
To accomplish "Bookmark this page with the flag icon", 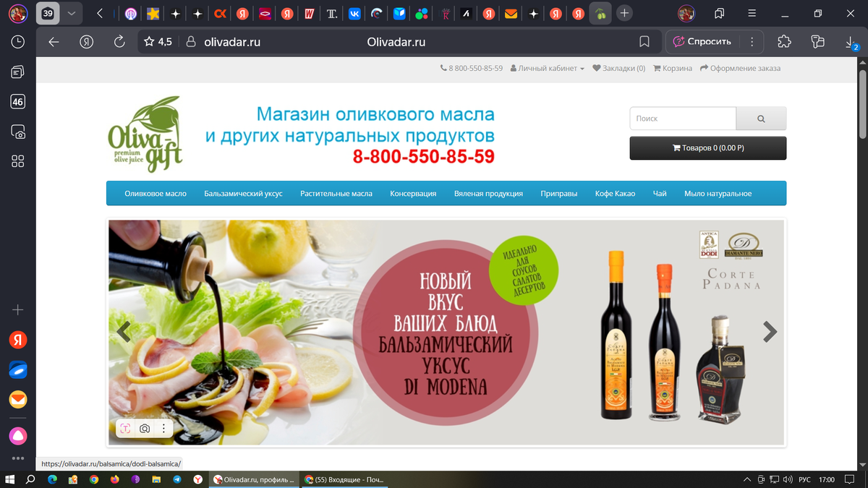I will tap(644, 42).
